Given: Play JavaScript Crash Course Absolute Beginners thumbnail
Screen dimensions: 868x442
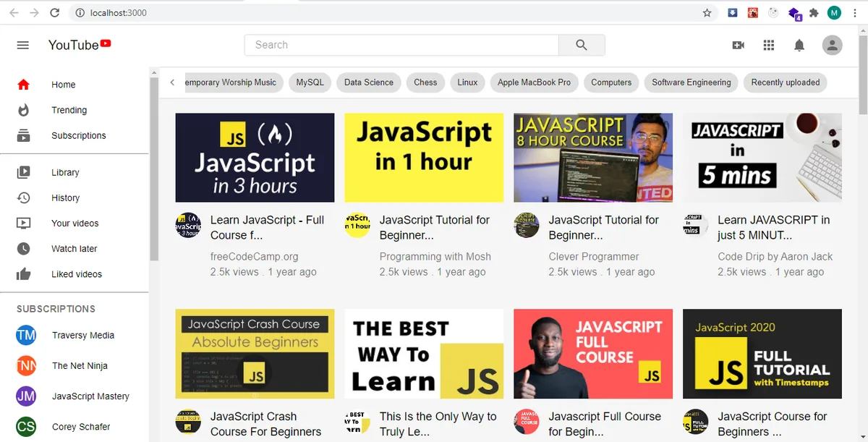Looking at the screenshot, I should tap(255, 354).
